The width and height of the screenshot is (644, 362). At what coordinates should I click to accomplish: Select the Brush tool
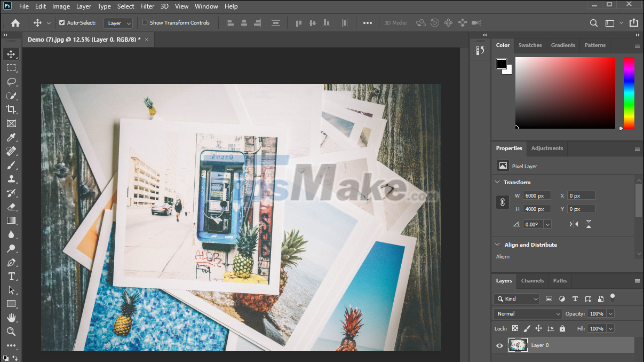(11, 165)
